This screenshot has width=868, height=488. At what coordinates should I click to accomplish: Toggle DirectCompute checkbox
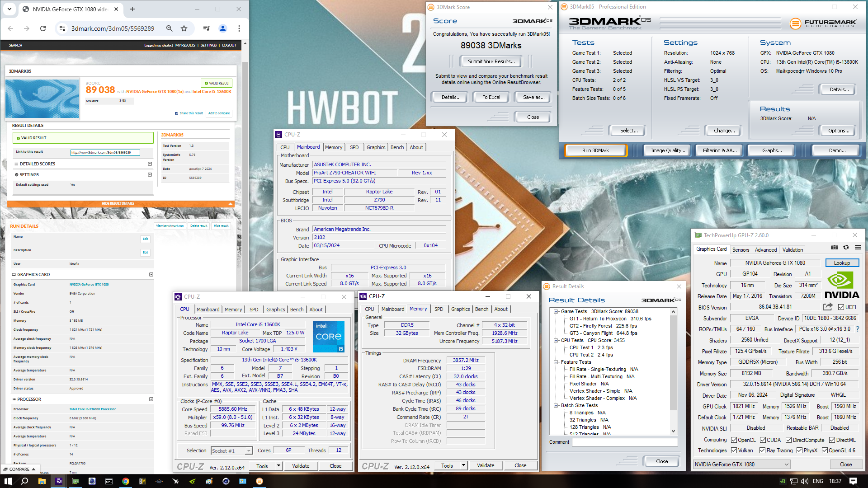[788, 440]
